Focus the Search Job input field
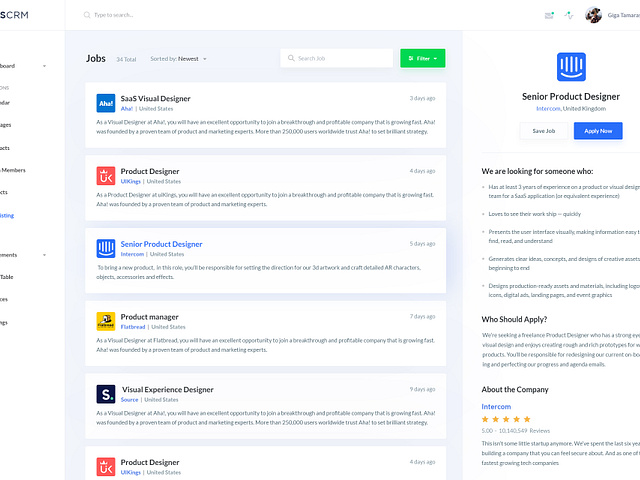This screenshot has width=640, height=480. (x=336, y=58)
